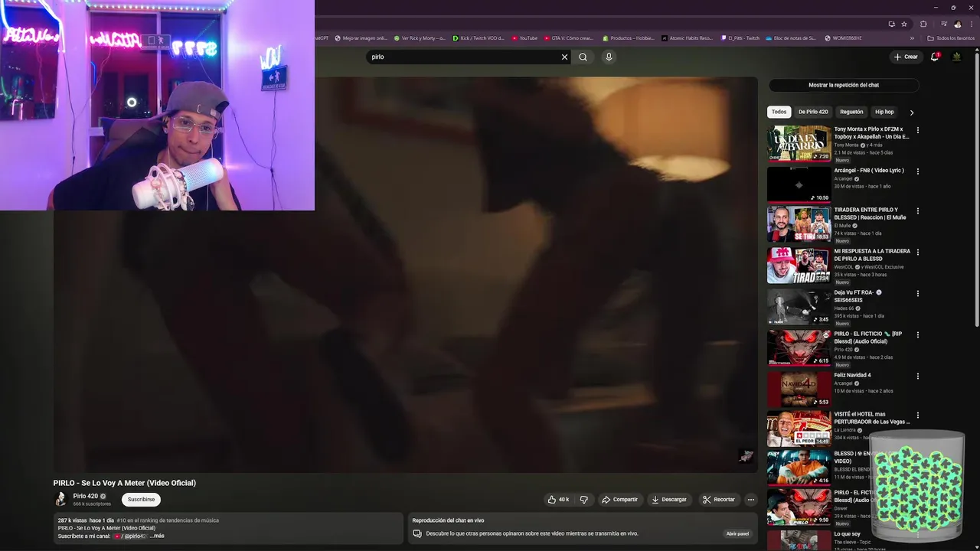Open VISITÉ el HOTEL mas PERTURBADOR thumbnail

click(799, 429)
